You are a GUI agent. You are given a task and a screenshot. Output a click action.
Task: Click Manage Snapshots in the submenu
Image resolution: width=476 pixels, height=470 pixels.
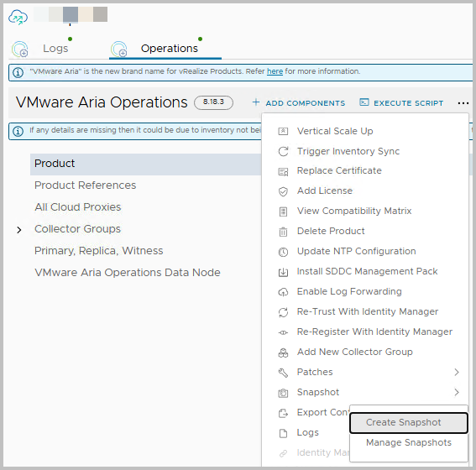pyautogui.click(x=408, y=442)
